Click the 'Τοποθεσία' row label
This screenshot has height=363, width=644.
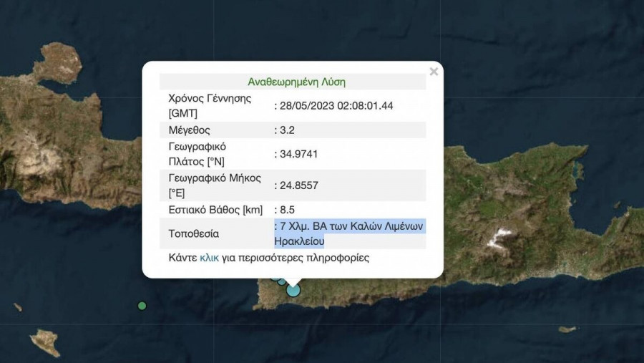193,234
